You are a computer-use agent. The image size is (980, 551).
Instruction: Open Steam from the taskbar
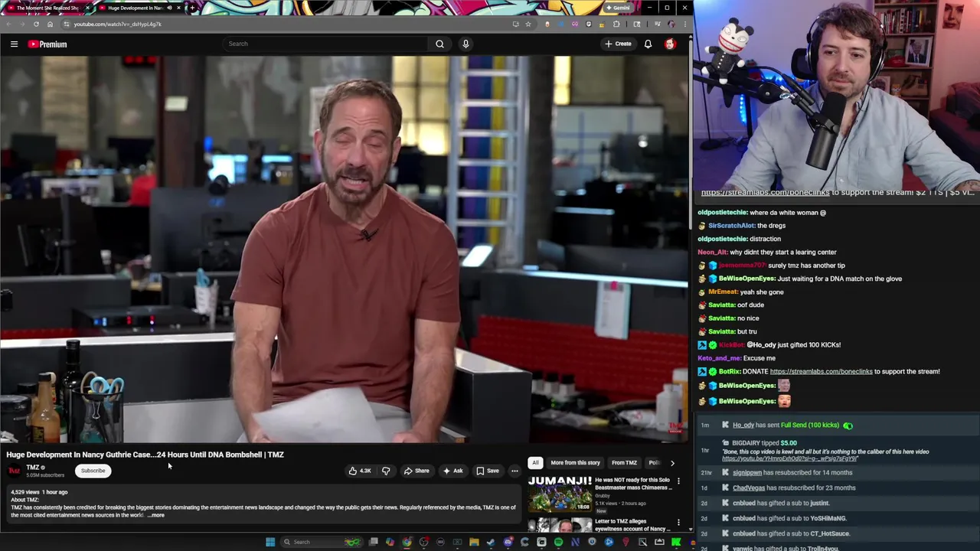pyautogui.click(x=491, y=542)
